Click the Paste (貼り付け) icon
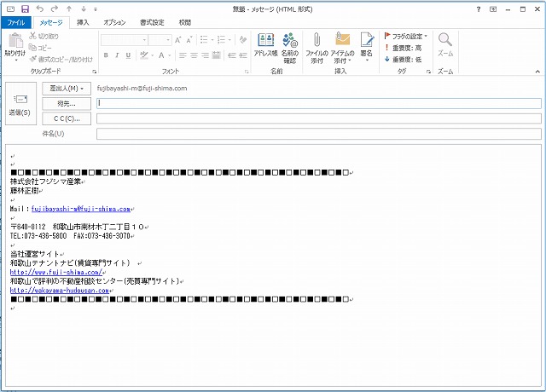This screenshot has width=546, height=392. pyautogui.click(x=15, y=46)
